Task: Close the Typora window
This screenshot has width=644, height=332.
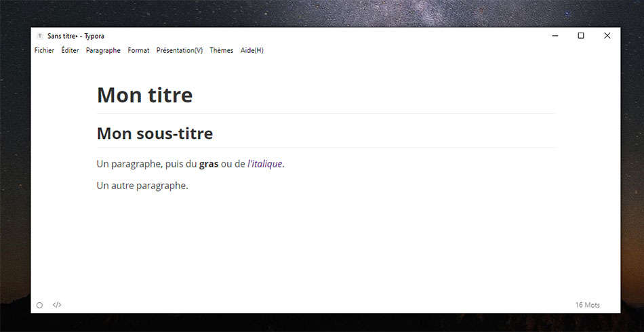Action: pyautogui.click(x=607, y=36)
